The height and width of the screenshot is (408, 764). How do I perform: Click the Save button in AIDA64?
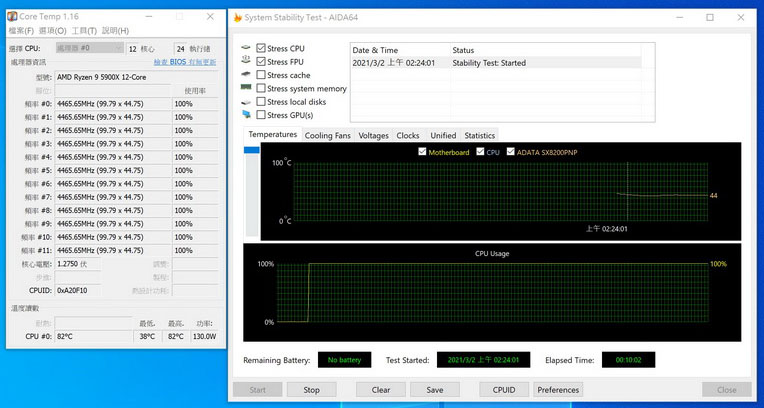[x=435, y=389]
